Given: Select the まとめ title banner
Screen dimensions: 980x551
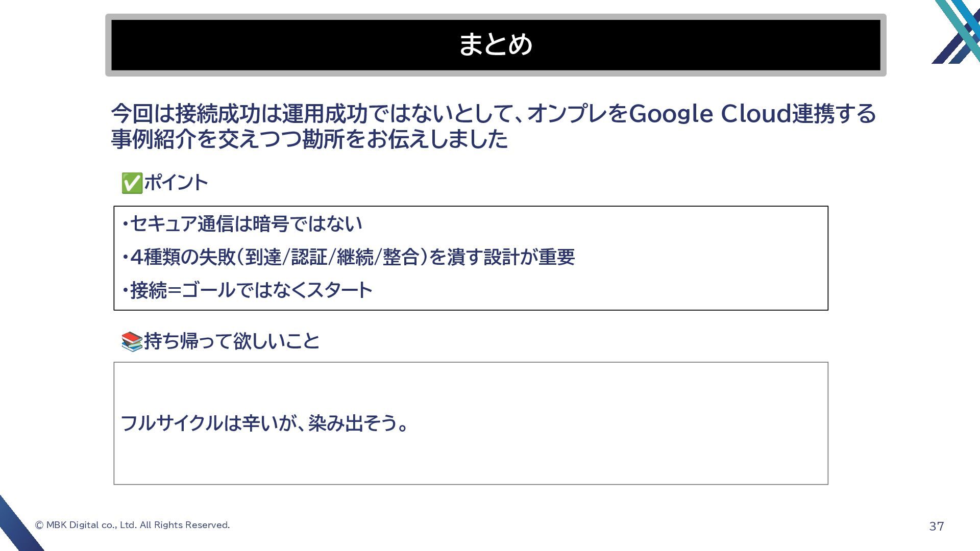Looking at the screenshot, I should (x=496, y=45).
